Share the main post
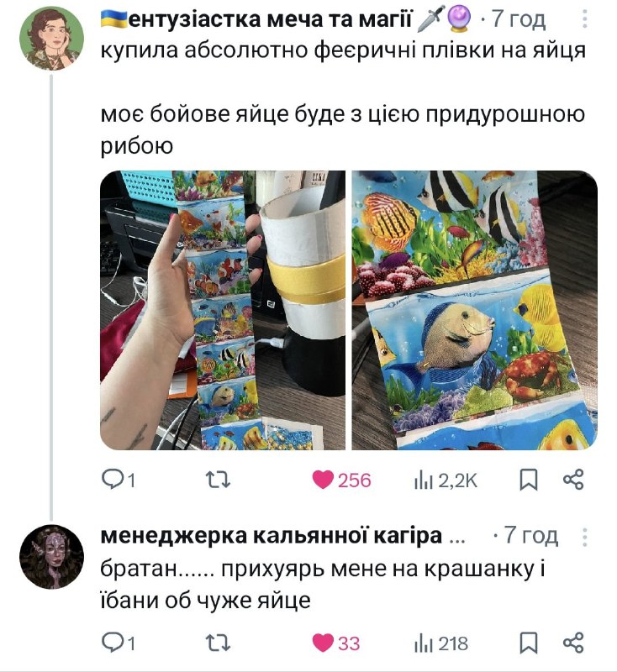The image size is (617, 672). tap(573, 480)
